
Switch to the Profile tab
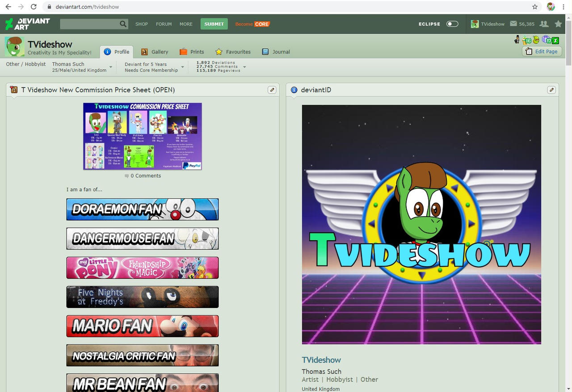[x=117, y=52]
